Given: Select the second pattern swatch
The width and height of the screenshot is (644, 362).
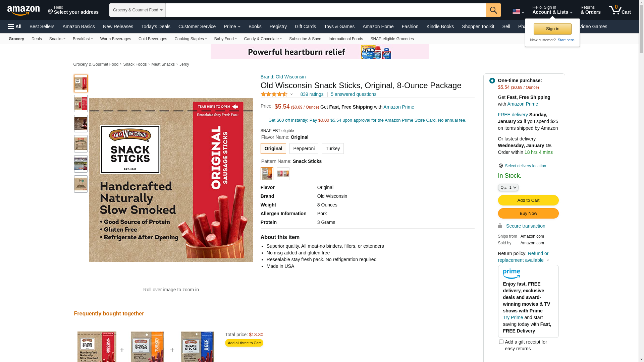Looking at the screenshot, I should pos(283,174).
